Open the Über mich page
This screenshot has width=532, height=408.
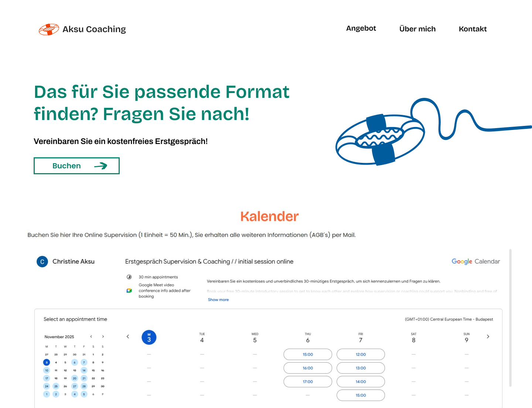(x=417, y=29)
